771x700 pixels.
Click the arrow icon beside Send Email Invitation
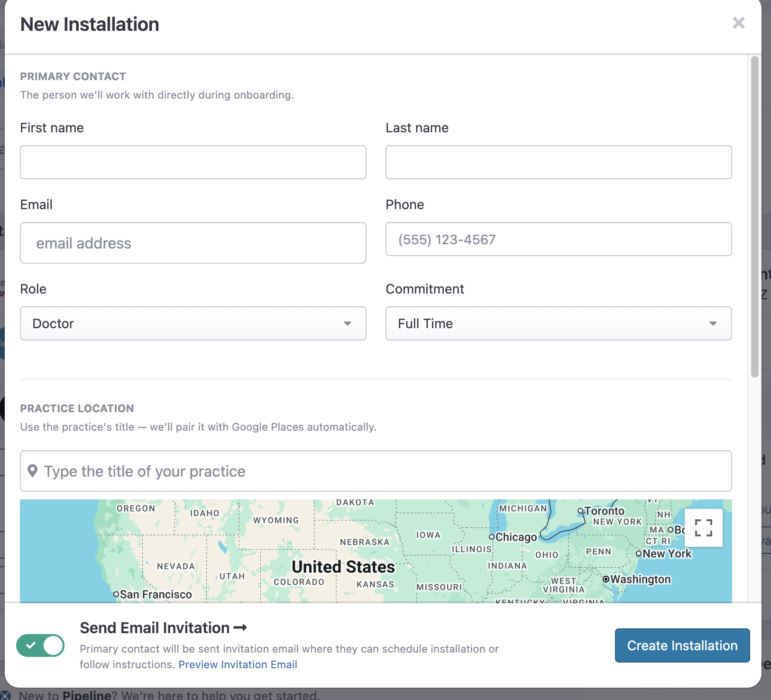click(240, 628)
